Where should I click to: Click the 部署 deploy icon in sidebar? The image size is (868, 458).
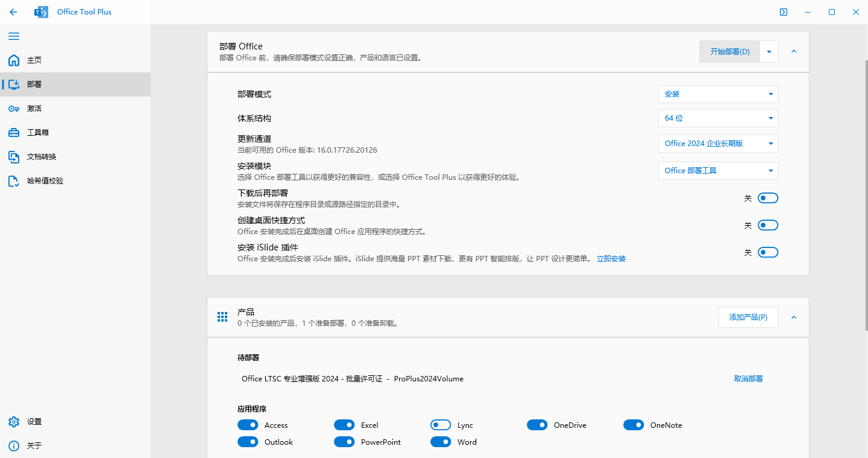(x=14, y=84)
